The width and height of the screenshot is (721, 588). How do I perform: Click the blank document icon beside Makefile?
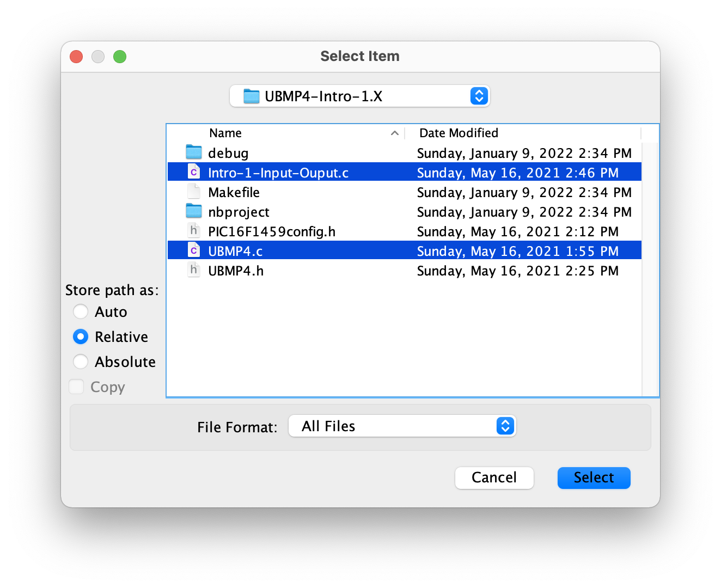(x=194, y=191)
